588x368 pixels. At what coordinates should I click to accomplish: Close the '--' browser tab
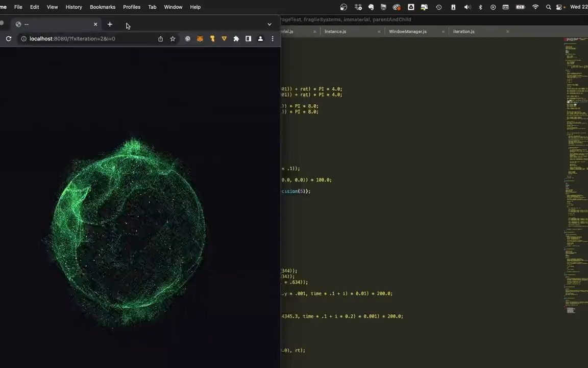95,24
